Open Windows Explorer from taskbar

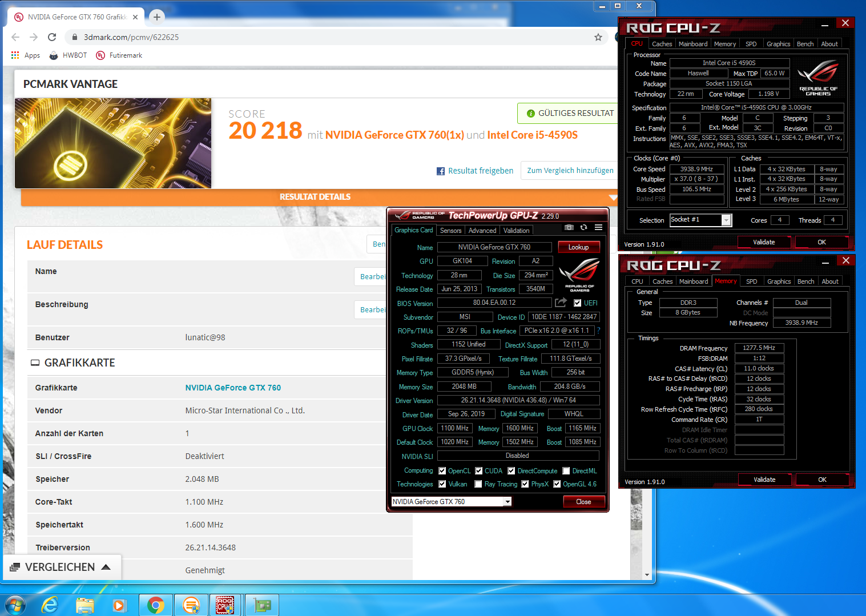[84, 605]
